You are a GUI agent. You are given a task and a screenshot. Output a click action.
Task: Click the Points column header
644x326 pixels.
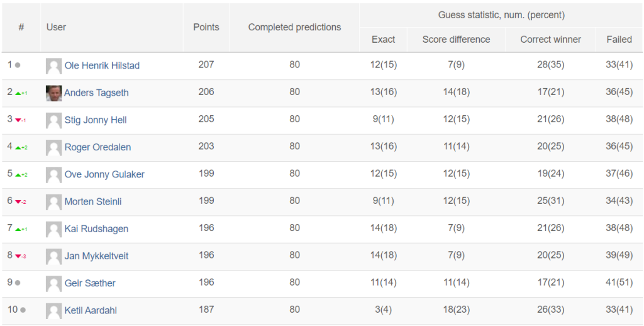pos(206,27)
